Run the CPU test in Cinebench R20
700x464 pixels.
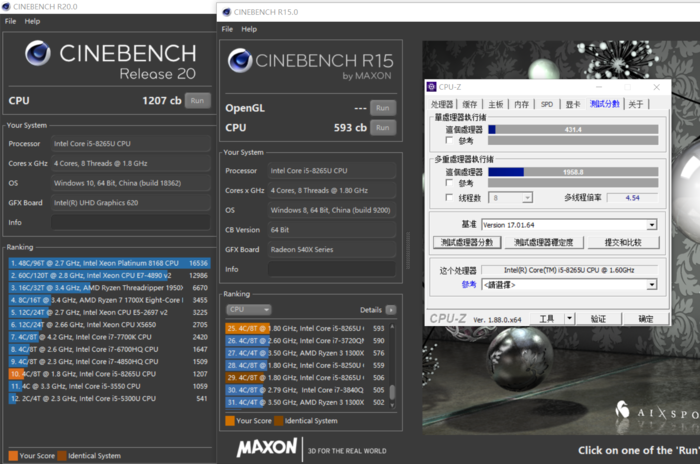197,100
